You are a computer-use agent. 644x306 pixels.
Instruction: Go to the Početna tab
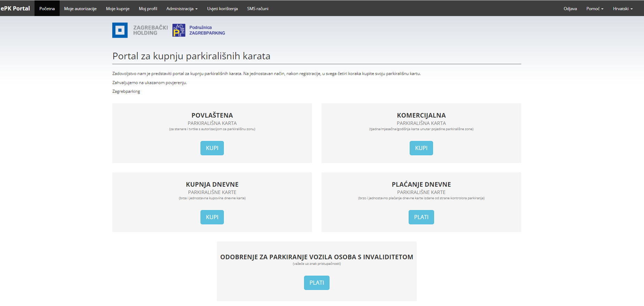coord(47,8)
